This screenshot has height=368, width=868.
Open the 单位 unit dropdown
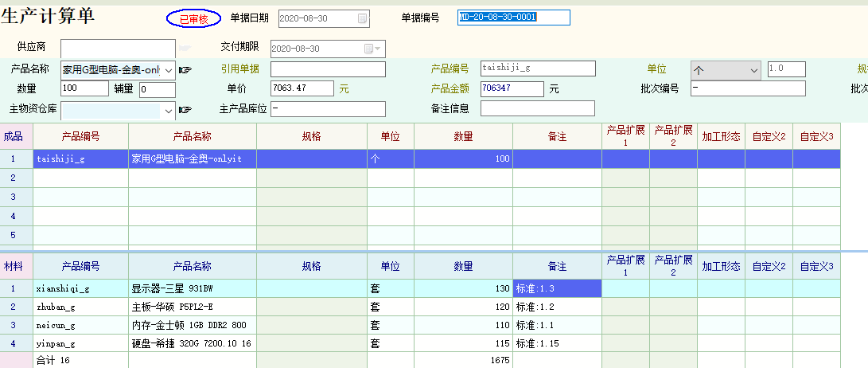pos(754,70)
